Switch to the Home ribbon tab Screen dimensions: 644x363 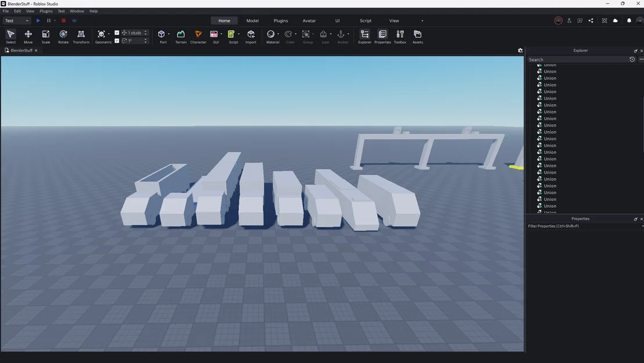click(x=224, y=20)
